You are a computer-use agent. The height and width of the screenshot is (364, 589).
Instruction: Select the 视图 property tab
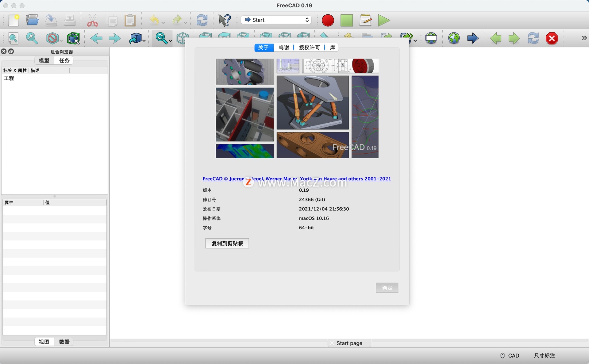coord(44,342)
